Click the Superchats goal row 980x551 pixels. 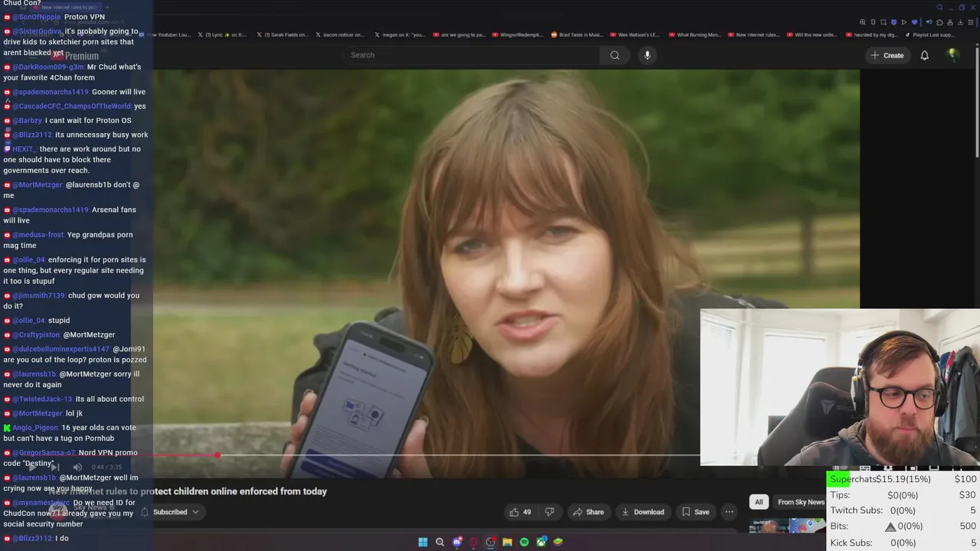903,479
